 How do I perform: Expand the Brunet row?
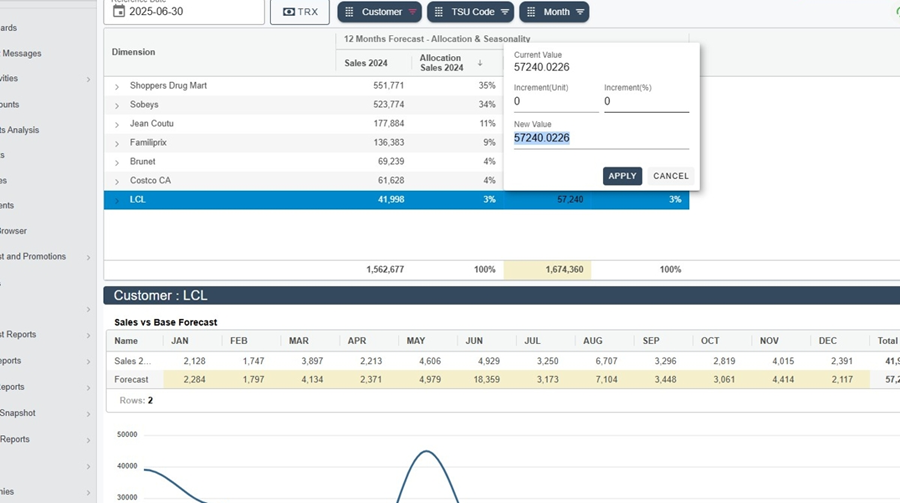pyautogui.click(x=117, y=162)
